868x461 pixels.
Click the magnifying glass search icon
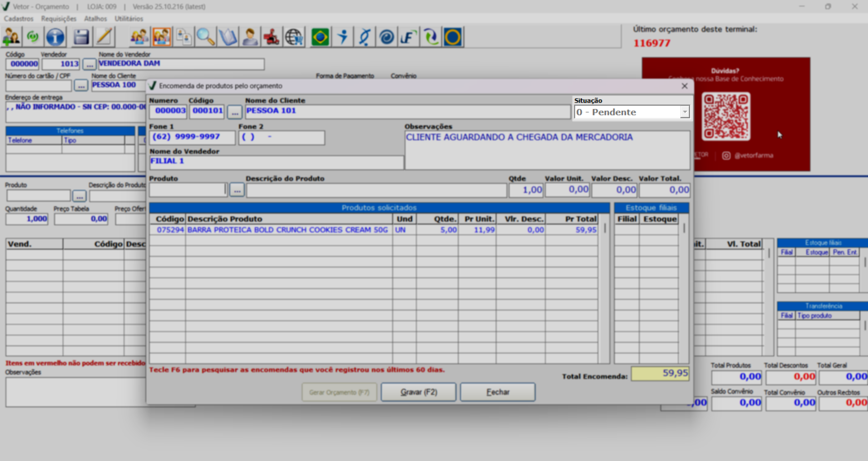point(205,37)
